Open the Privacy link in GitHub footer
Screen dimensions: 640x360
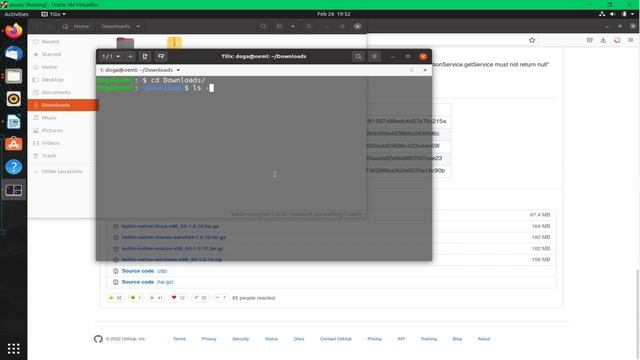[x=209, y=339]
